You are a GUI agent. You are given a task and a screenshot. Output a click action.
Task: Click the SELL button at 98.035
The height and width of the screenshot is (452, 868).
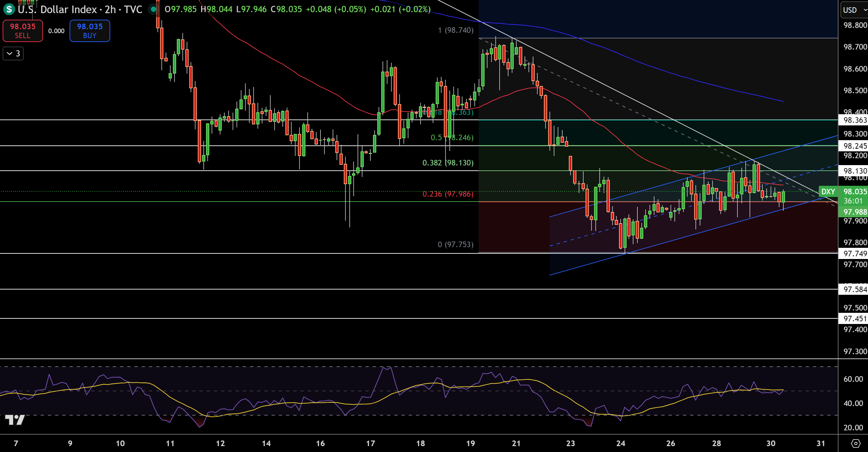pos(22,31)
